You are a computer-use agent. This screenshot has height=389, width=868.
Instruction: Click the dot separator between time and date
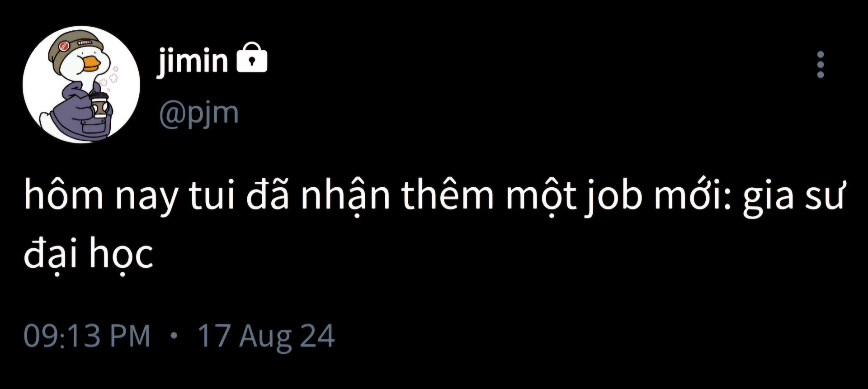pos(175,337)
